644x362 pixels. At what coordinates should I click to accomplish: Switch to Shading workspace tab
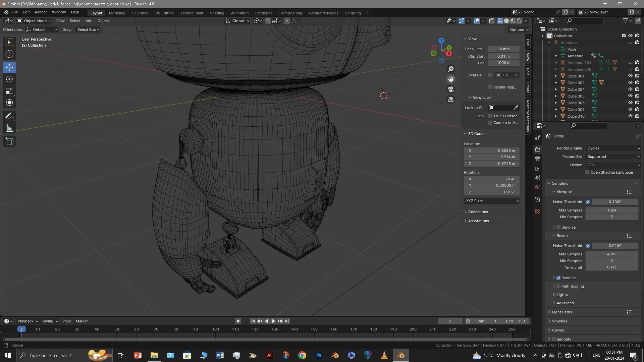pos(217,13)
